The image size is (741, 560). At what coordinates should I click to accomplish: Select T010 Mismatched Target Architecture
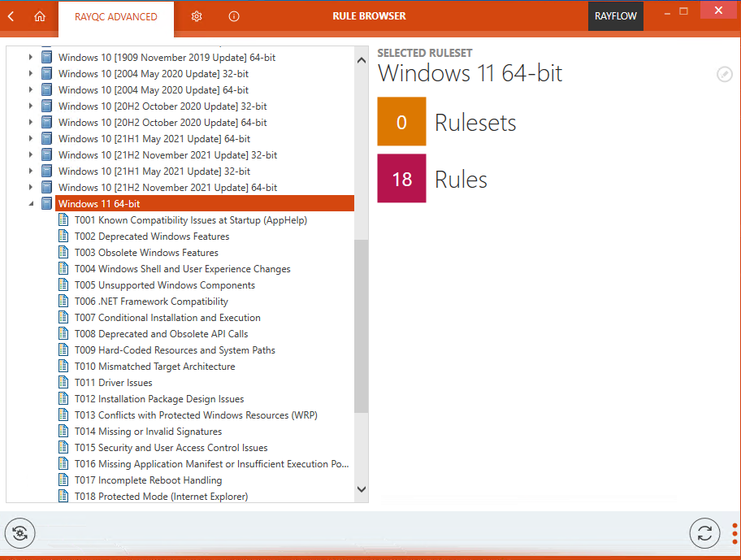tap(154, 367)
